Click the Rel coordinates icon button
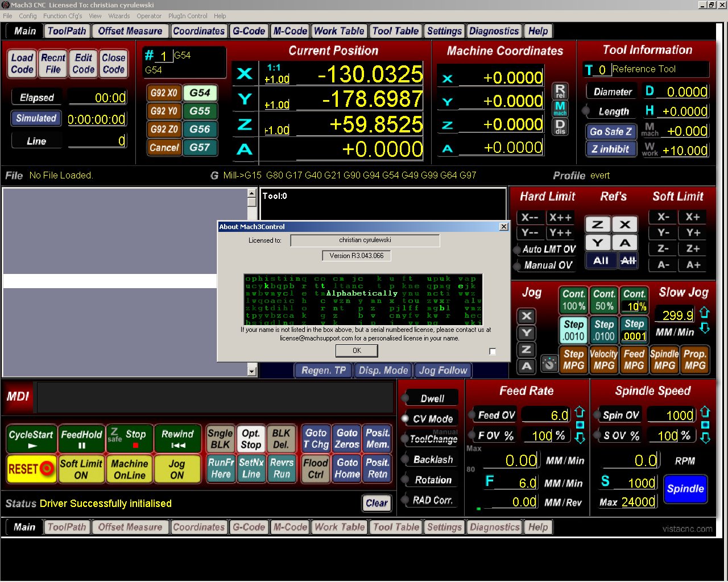The width and height of the screenshot is (728, 582). 560,91
